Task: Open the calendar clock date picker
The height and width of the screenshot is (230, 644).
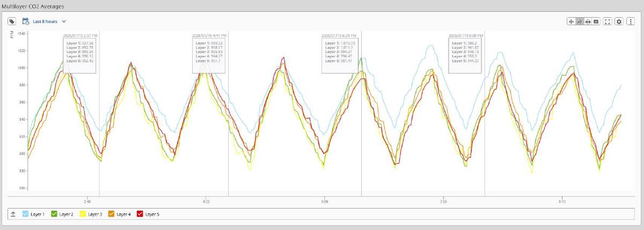Action: pyautogui.click(x=25, y=21)
